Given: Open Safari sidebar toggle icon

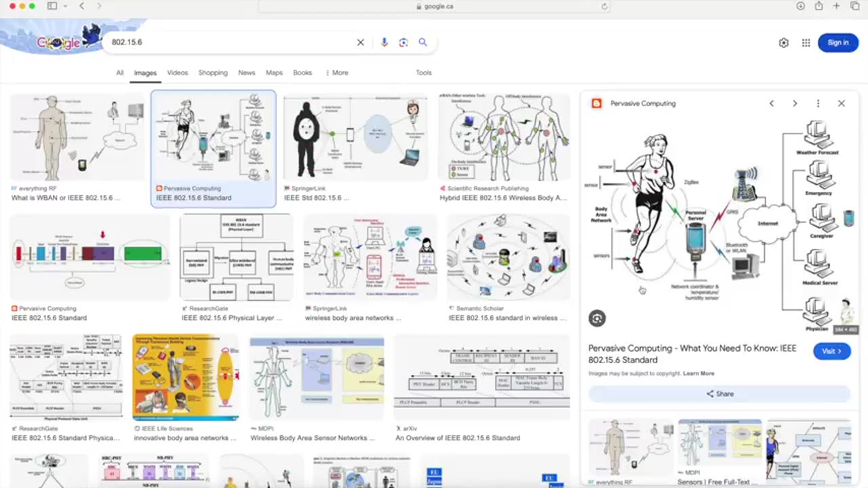Looking at the screenshot, I should (52, 6).
